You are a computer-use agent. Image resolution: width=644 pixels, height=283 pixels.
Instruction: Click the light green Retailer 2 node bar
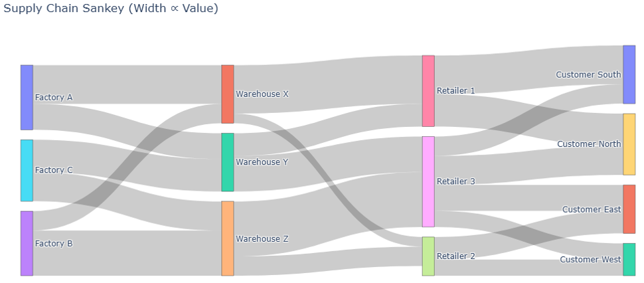[428, 256]
